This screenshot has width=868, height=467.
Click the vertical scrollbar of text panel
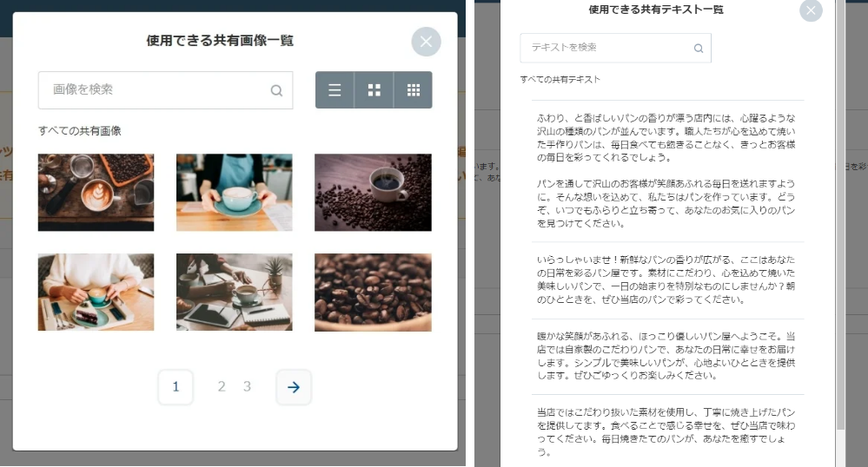[839, 217]
